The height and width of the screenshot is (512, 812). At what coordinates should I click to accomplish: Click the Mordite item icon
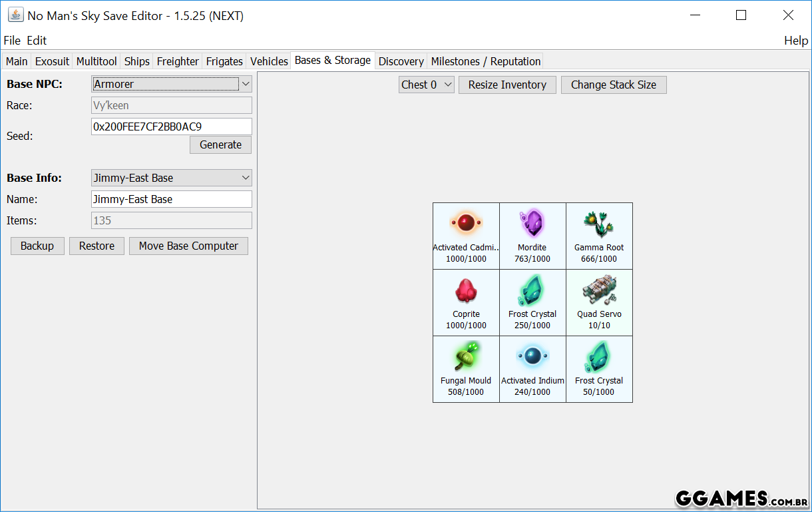point(532,223)
